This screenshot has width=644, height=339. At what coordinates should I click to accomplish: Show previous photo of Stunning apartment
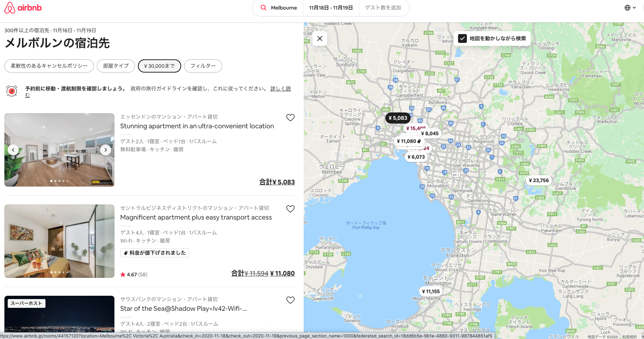(13, 150)
